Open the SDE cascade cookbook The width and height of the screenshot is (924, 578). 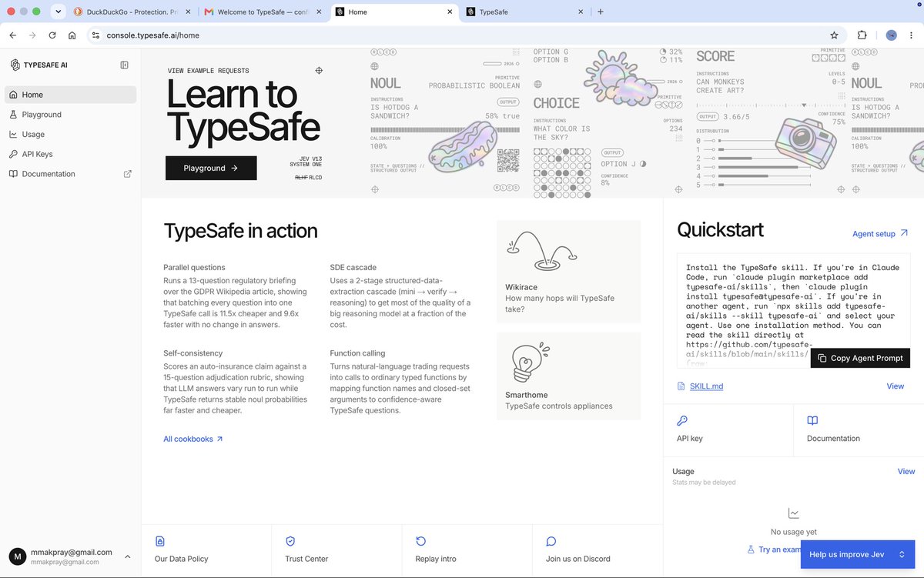401,297
